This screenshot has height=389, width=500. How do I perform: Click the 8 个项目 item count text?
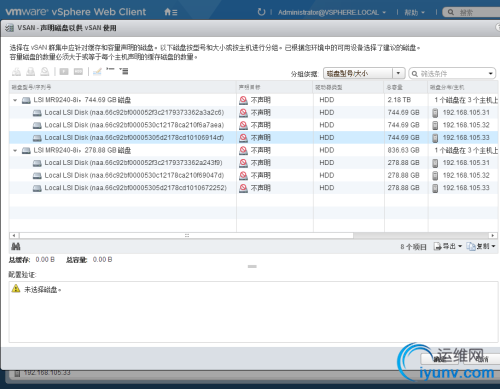click(413, 247)
